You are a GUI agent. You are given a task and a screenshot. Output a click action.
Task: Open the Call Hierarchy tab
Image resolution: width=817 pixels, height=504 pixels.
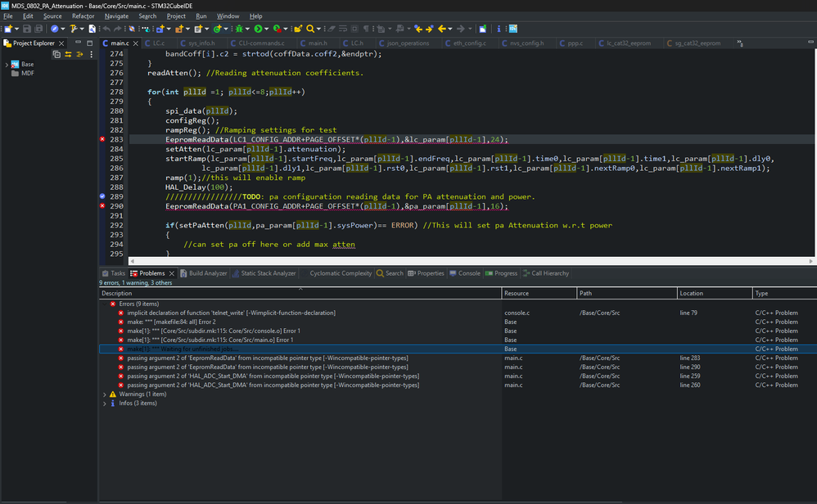pyautogui.click(x=545, y=273)
